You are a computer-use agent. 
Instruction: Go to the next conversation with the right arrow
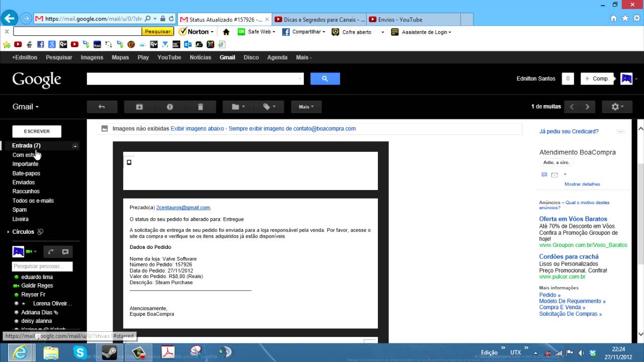(x=587, y=107)
